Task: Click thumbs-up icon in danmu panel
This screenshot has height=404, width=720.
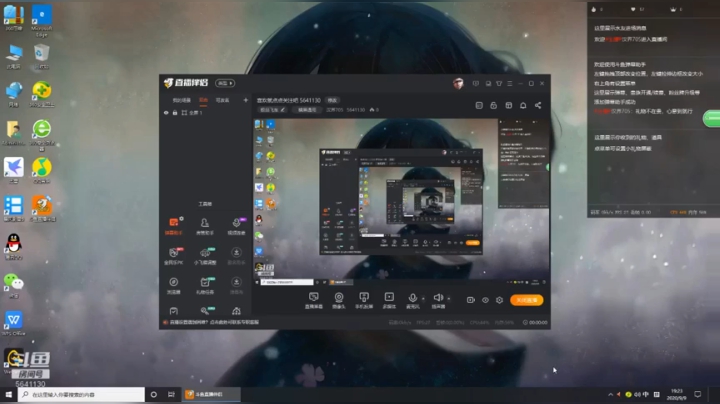Action: click(x=594, y=9)
